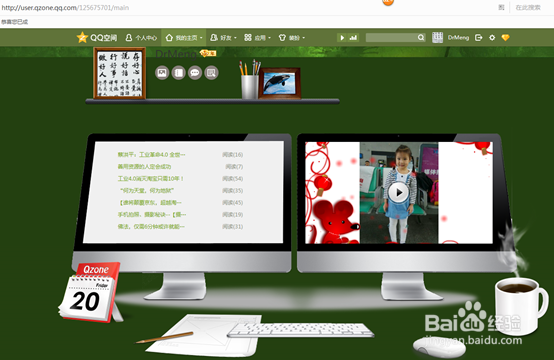Click the yellow diamond VIP icon
Screen dimensions: 554x360
click(506, 37)
